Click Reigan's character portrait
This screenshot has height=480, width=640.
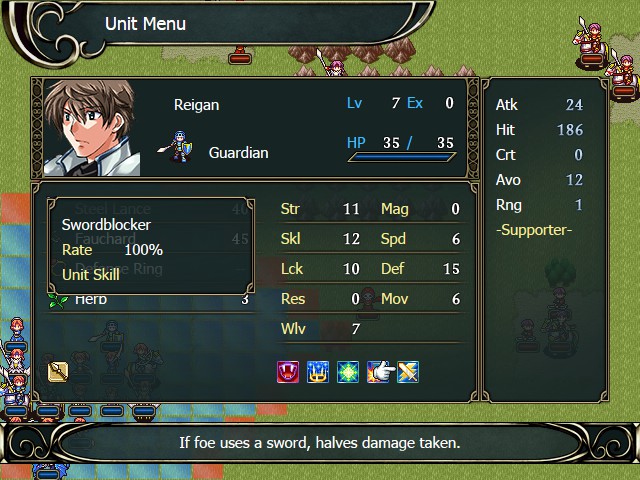point(92,128)
